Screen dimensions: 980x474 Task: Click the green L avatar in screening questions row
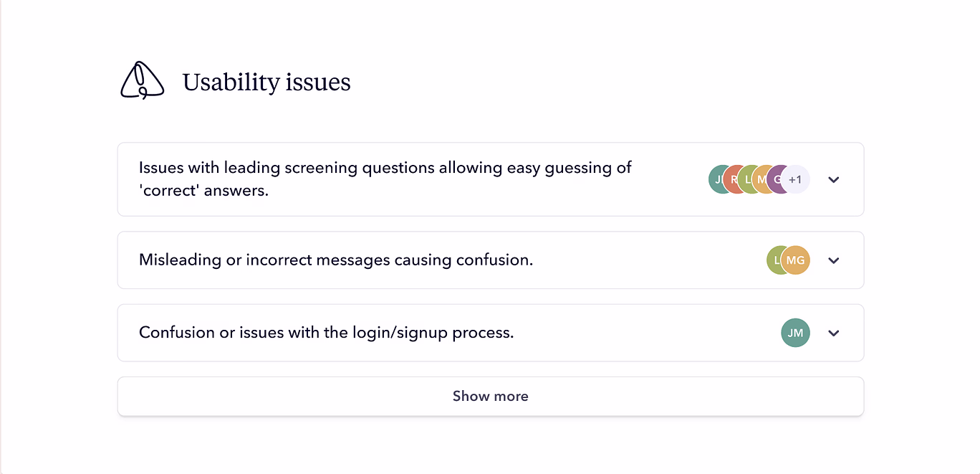click(747, 179)
